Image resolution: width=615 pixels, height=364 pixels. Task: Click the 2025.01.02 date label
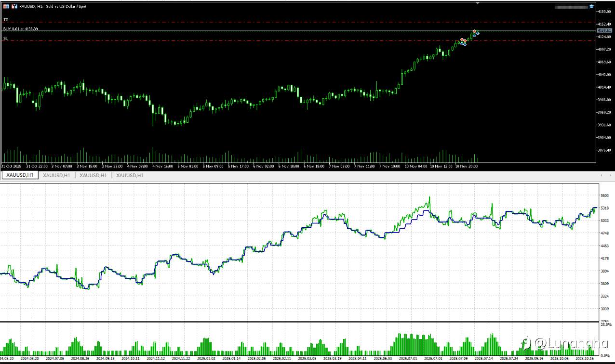pyautogui.click(x=206, y=359)
